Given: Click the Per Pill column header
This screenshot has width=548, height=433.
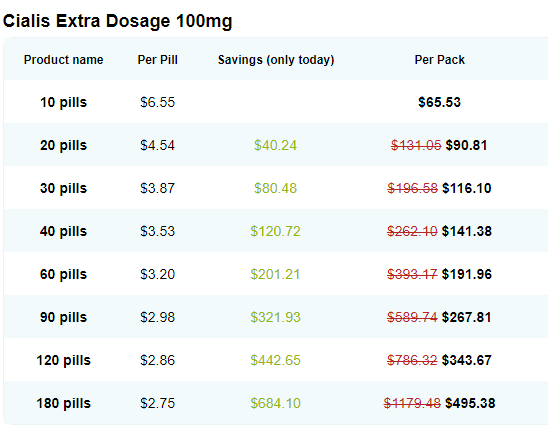Looking at the screenshot, I should (157, 59).
